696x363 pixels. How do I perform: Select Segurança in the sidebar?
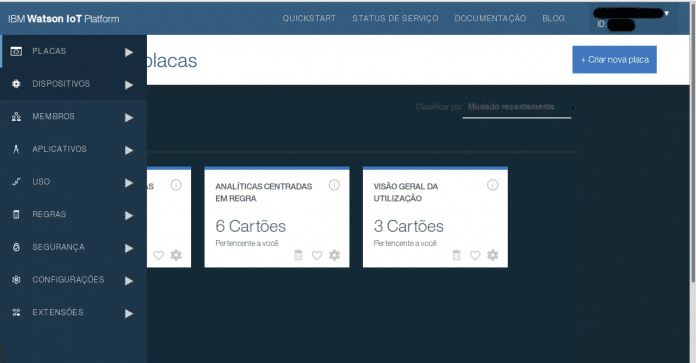(x=73, y=247)
